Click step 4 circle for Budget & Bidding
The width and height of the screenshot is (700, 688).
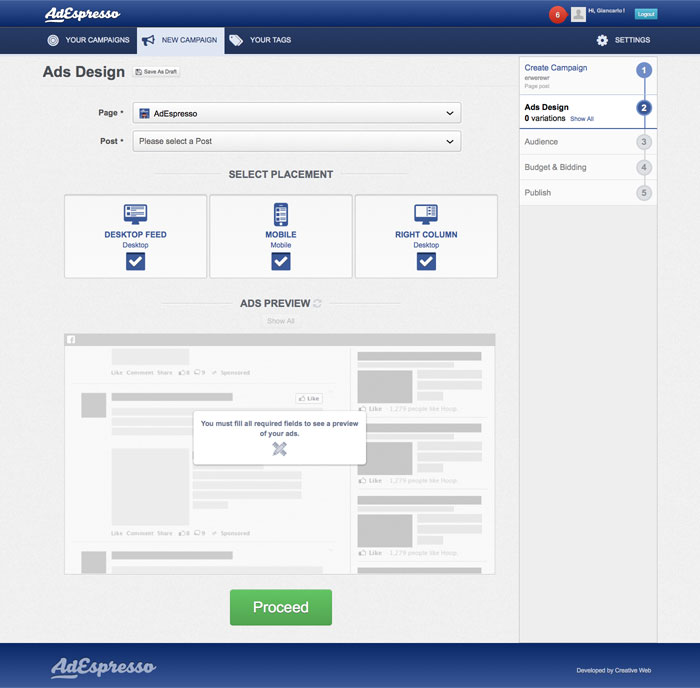pyautogui.click(x=644, y=167)
